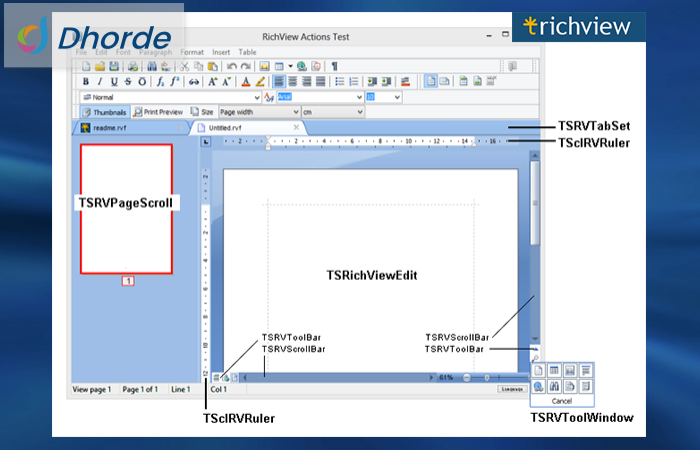Close the Untitled.rvf tab

[x=296, y=127]
